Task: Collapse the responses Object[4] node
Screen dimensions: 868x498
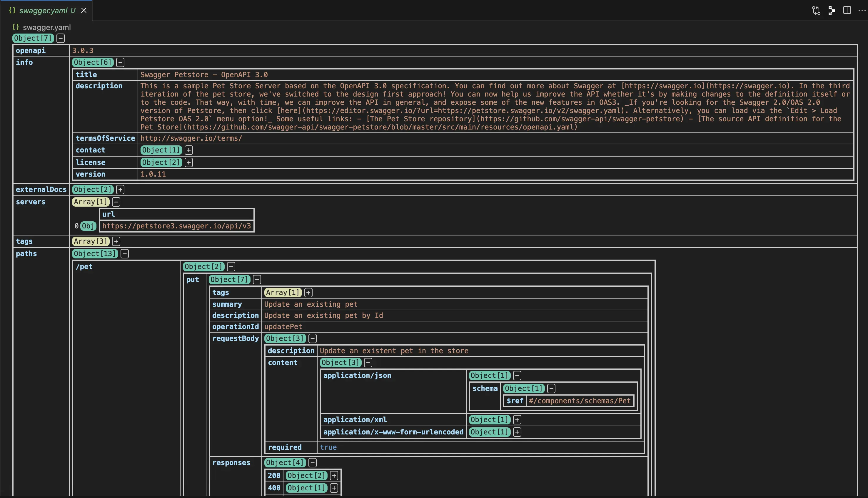Action: [313, 462]
